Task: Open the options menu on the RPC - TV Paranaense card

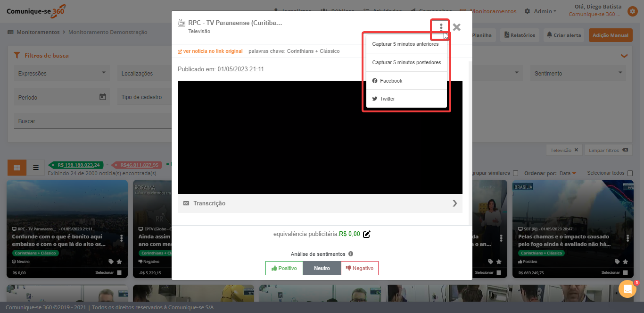Action: 121,238
